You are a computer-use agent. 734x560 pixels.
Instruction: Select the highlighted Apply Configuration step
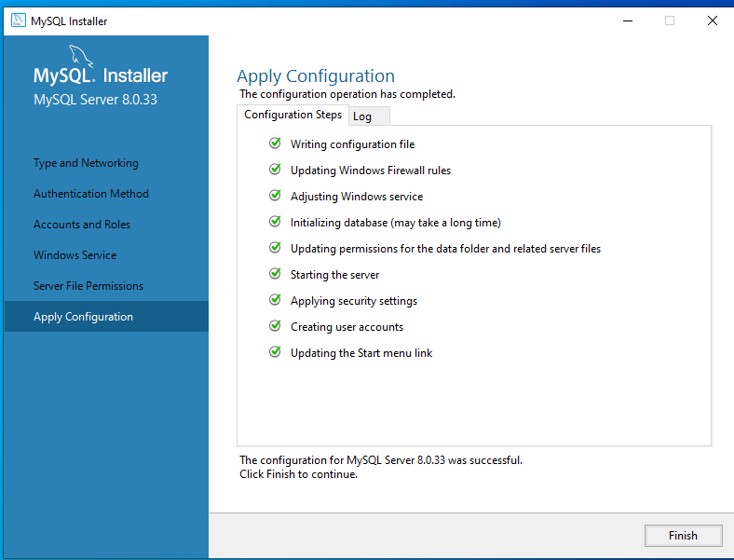[x=83, y=317]
